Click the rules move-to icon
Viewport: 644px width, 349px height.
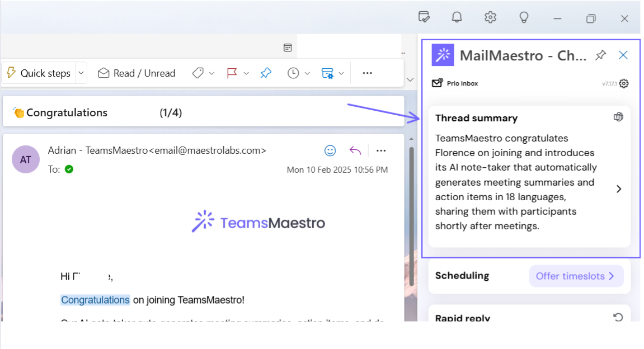click(x=327, y=73)
